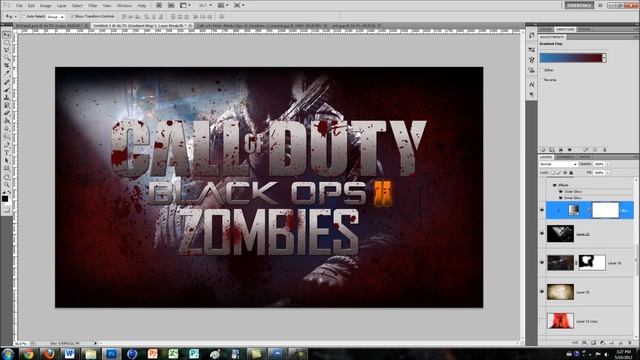Enable the Reverse checkbox
This screenshot has width=640, height=360.
tap(542, 80)
